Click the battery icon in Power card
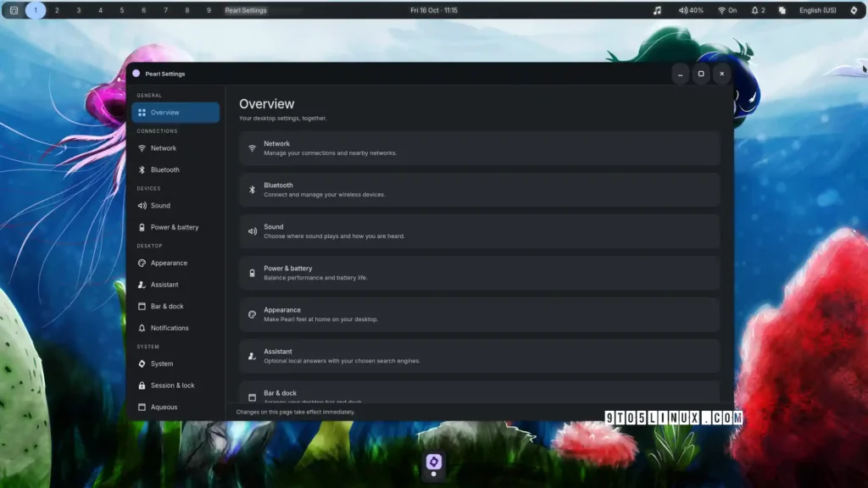This screenshot has height=488, width=868. coord(253,273)
